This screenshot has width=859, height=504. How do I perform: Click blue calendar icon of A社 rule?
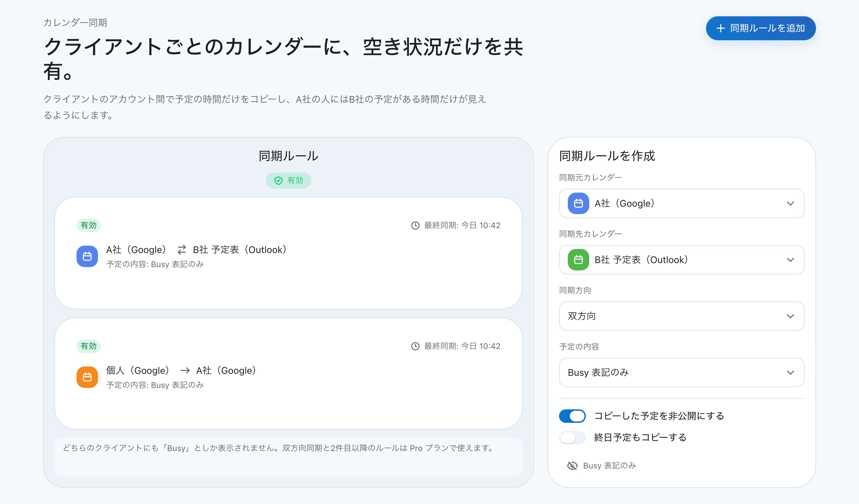(x=87, y=256)
